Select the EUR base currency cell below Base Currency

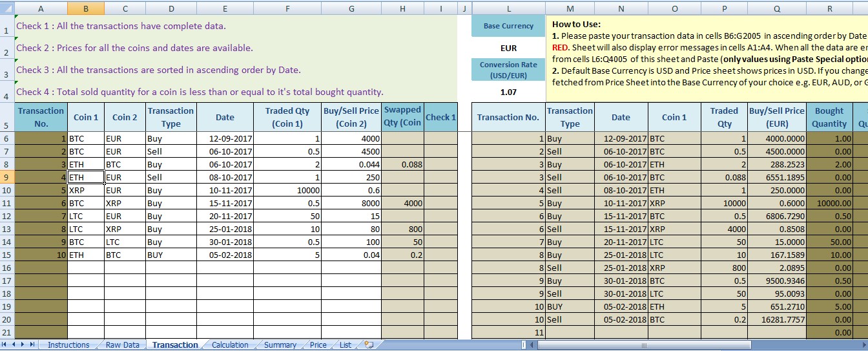[508, 48]
